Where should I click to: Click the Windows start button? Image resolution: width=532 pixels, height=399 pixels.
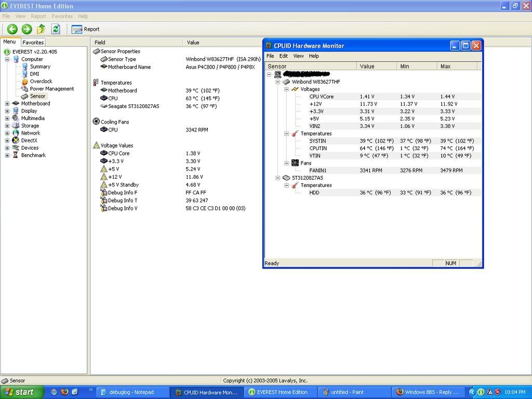pyautogui.click(x=22, y=392)
